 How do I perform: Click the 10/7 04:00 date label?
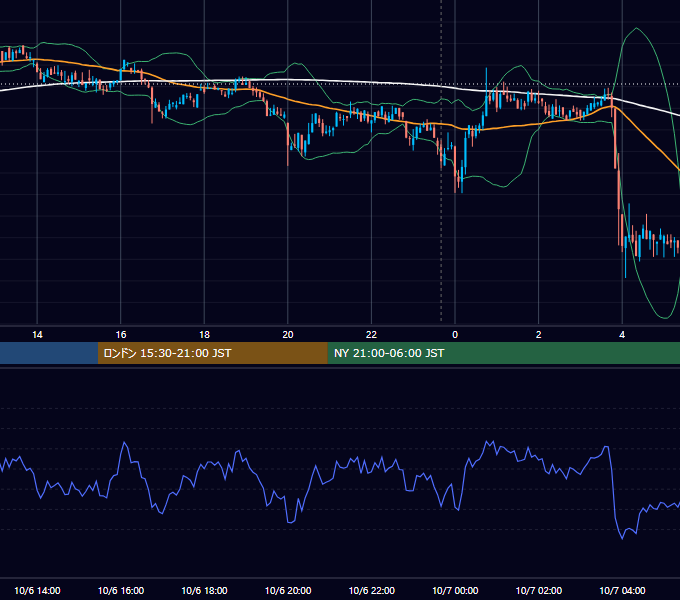[622, 590]
